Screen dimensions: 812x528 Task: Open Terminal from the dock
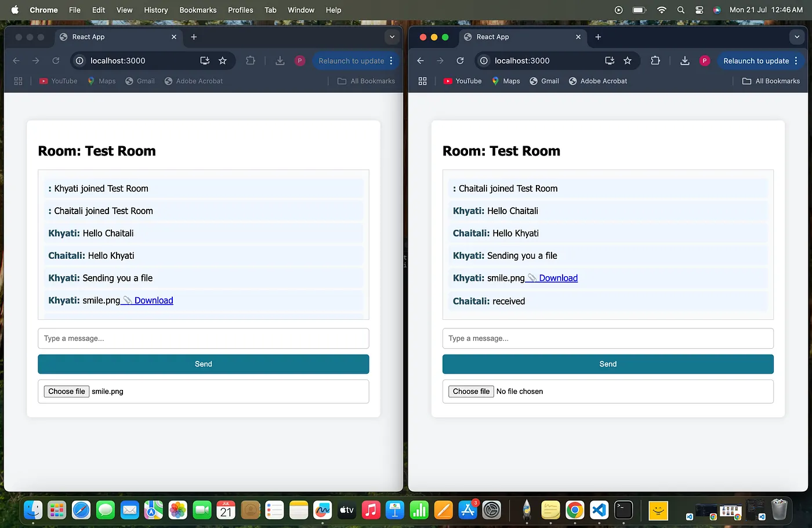[622, 510]
